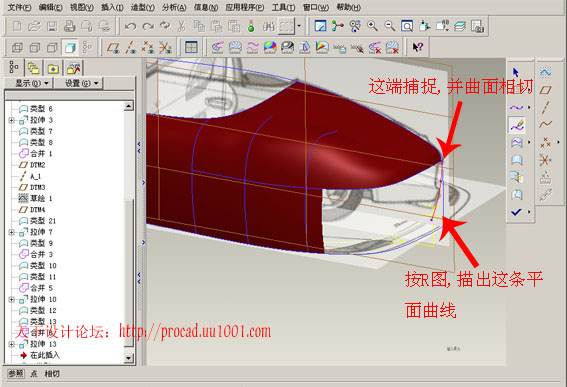
Task: Click the surface shaded colour-map analysis icon
Action: (x=270, y=47)
